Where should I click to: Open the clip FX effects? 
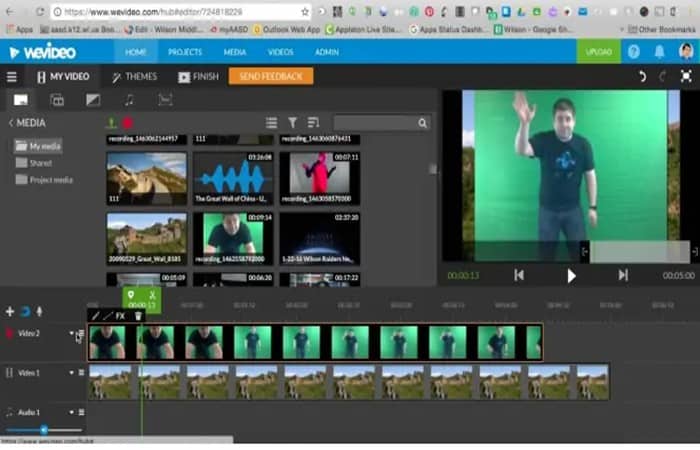point(121,316)
